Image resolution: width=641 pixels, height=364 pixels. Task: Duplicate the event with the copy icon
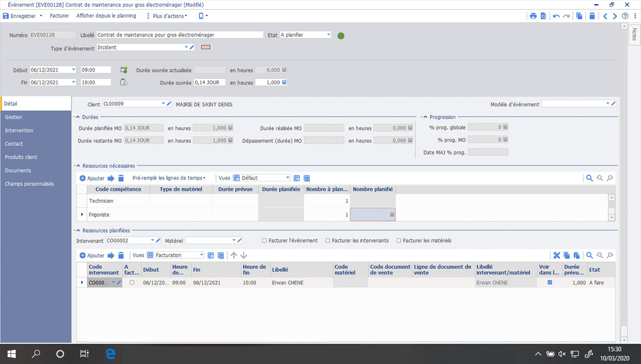tap(580, 16)
